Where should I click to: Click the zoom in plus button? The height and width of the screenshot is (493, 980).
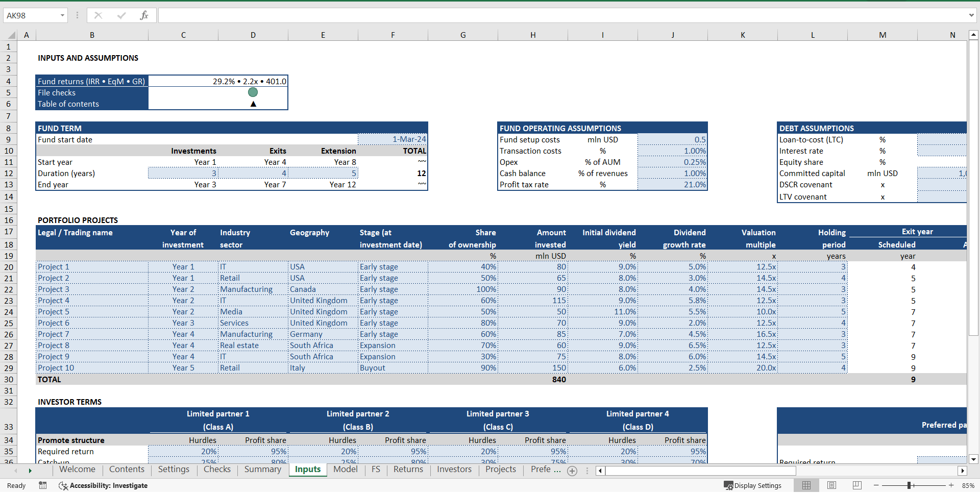click(951, 485)
